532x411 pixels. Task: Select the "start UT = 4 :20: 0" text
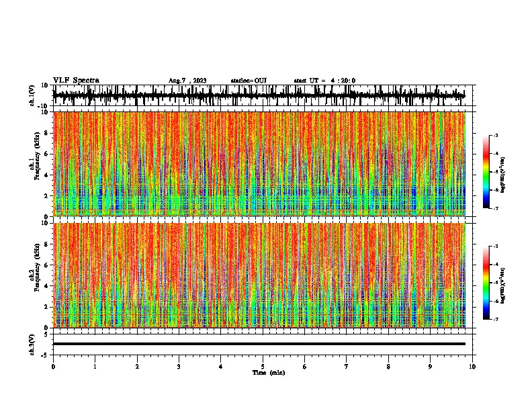(324, 81)
